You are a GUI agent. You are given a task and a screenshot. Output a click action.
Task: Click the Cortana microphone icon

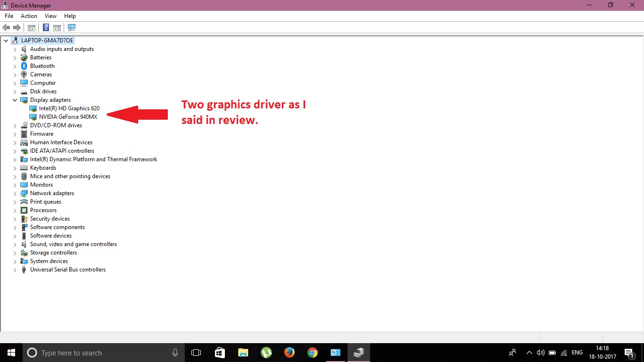[x=175, y=353]
